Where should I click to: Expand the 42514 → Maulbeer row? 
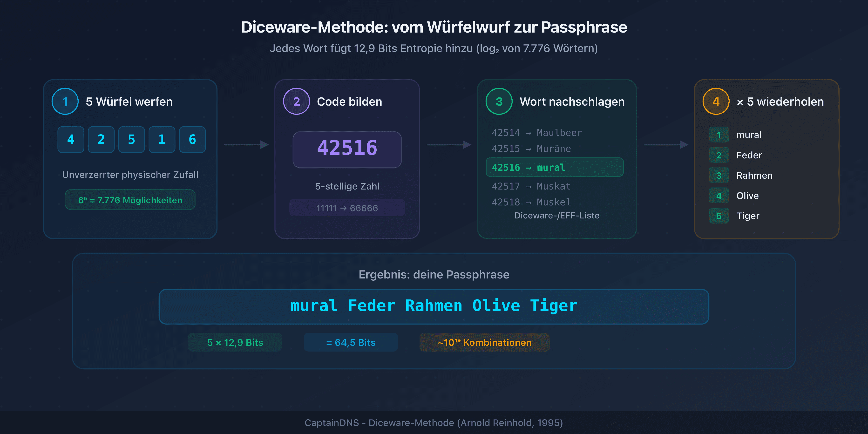pyautogui.click(x=537, y=132)
